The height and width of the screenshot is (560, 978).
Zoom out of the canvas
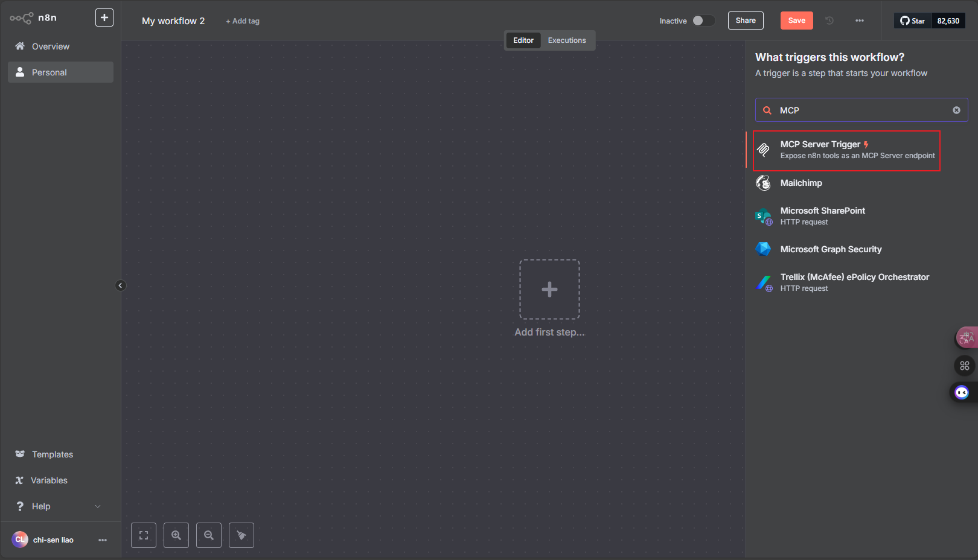click(209, 535)
